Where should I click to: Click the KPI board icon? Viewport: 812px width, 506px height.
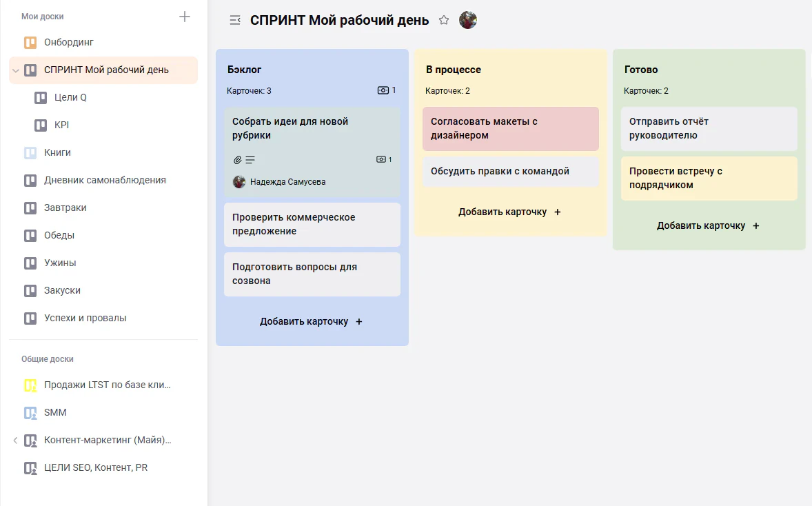pos(41,125)
